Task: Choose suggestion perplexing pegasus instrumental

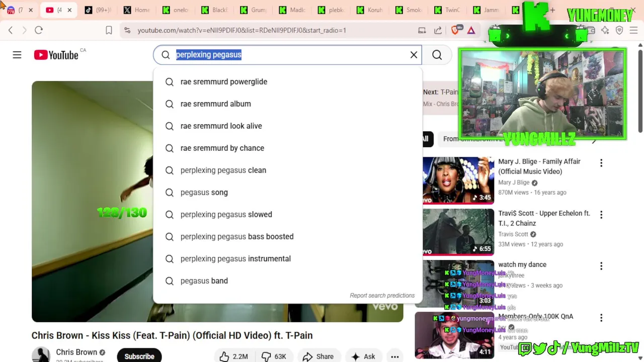Action: (x=288, y=258)
